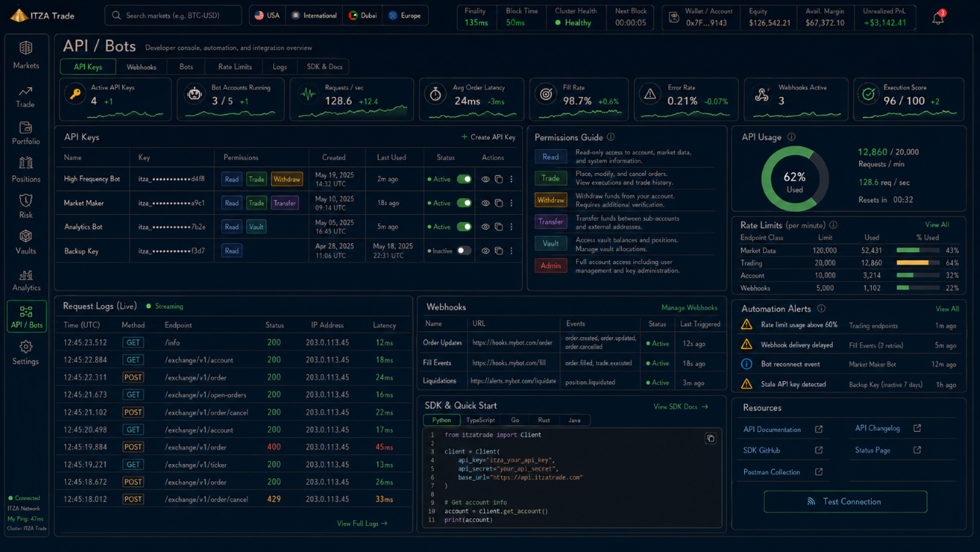Click the Test Connection button

pyautogui.click(x=845, y=501)
